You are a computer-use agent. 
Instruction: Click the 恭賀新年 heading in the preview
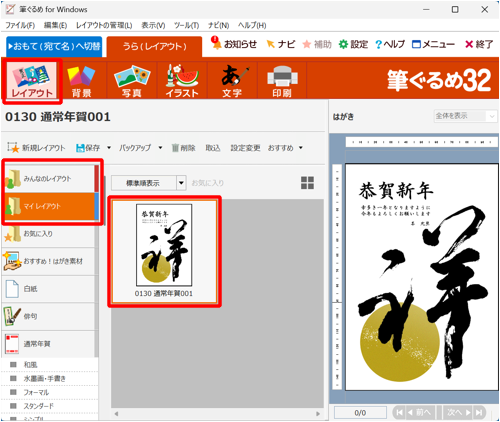click(x=396, y=191)
